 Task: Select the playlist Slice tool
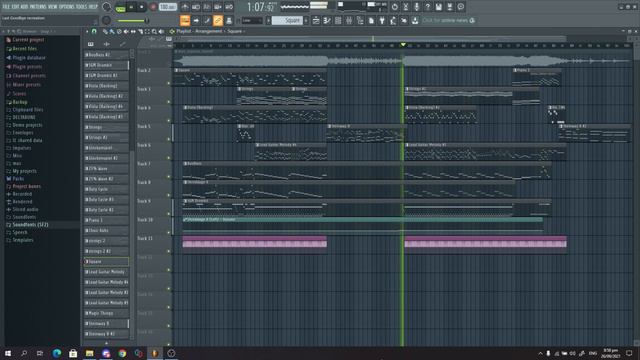tap(140, 31)
